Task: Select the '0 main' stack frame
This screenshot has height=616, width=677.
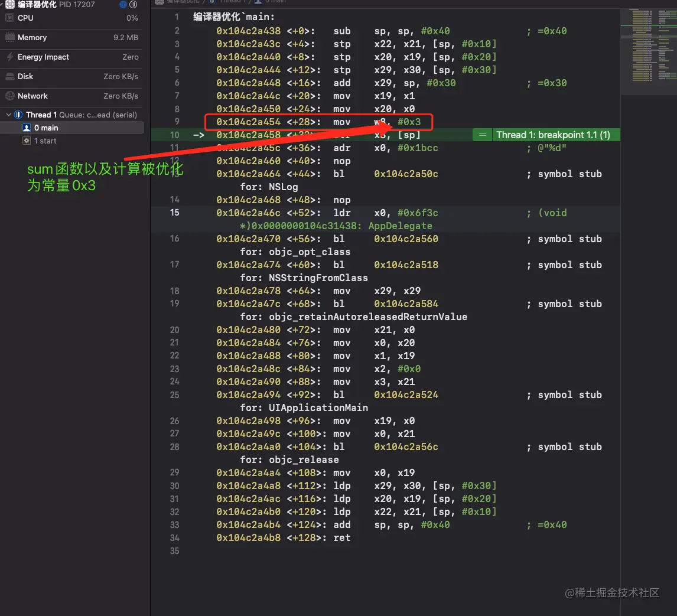Action: pyautogui.click(x=45, y=128)
